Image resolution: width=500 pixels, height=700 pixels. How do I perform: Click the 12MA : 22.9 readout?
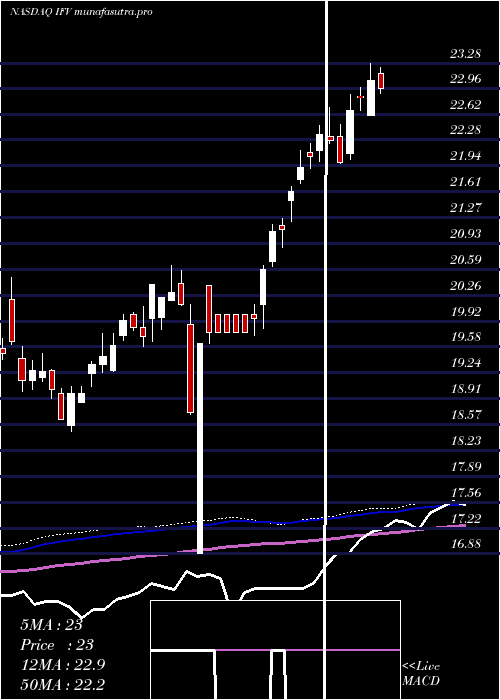click(x=62, y=665)
